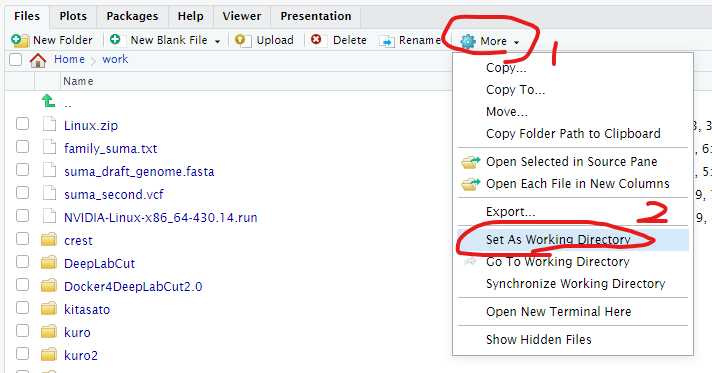Open the More gear dropdown
Screen dimensions: 712x373
(490, 41)
